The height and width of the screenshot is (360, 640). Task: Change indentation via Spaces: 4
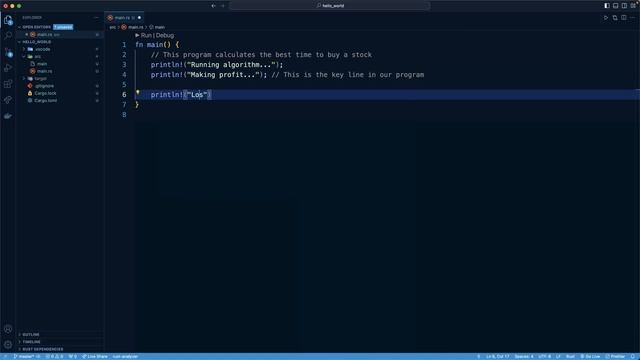524,356
